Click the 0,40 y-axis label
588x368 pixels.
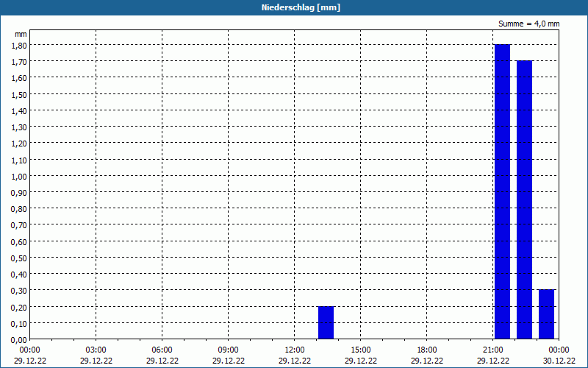(19, 274)
